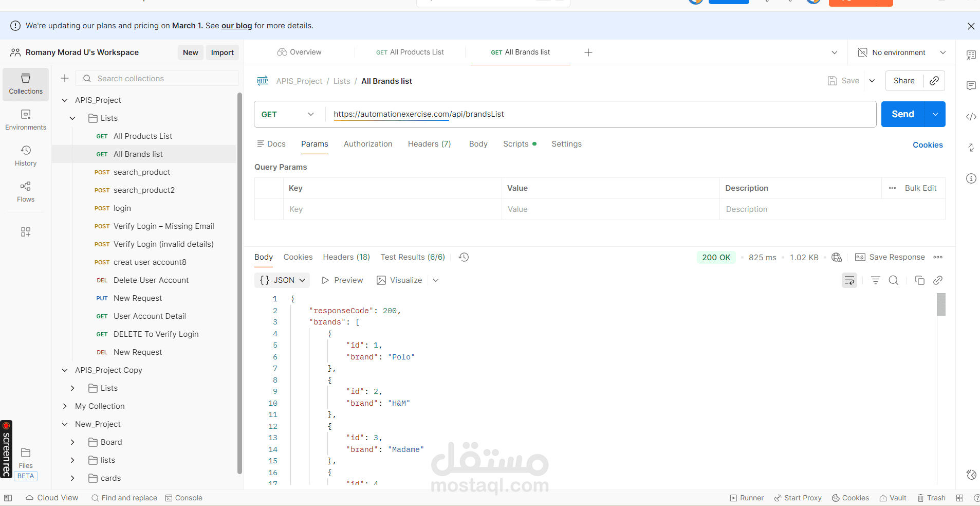Click the blue Send button

pyautogui.click(x=903, y=114)
